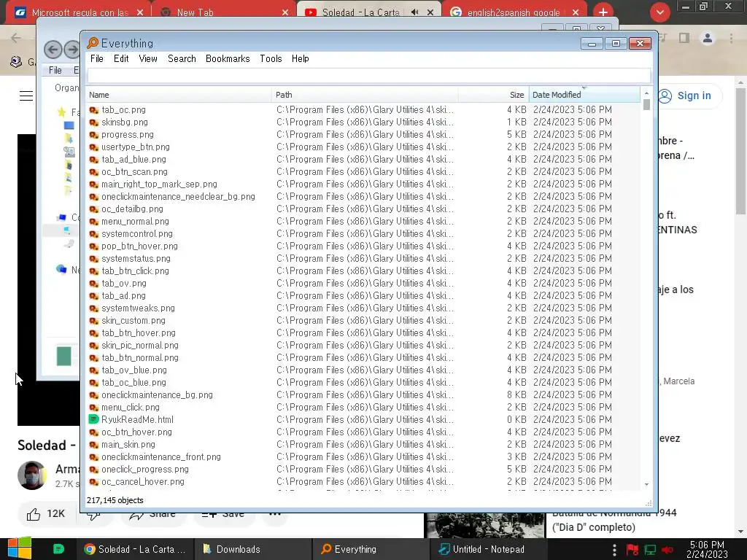Viewport: 747px width, 560px height.
Task: Select file icon for main_right_top_mark_sep.png
Action: pos(94,184)
